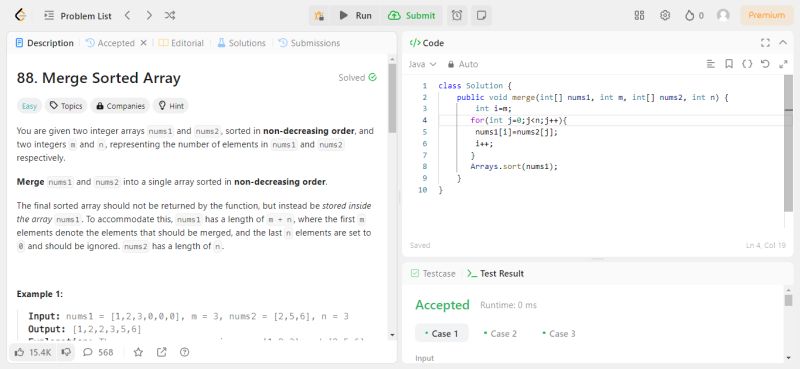Like the problem thumbs-up 15.4K
The height and width of the screenshot is (369, 800).
click(32, 352)
